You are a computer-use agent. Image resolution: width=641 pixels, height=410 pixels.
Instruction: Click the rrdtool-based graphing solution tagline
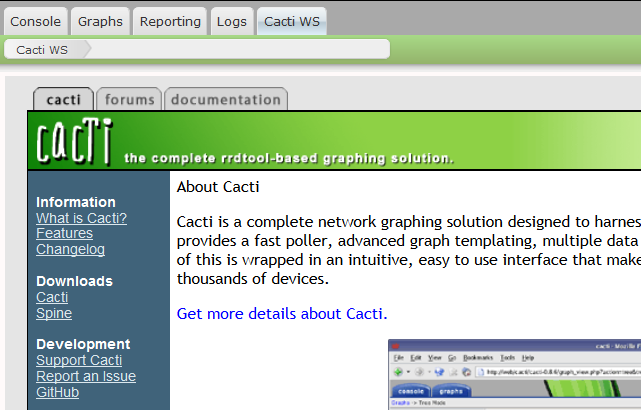(289, 158)
